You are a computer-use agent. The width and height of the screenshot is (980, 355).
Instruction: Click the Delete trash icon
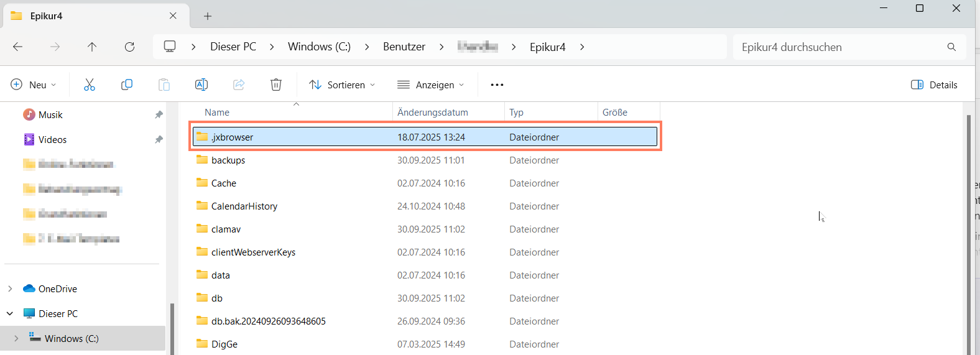pos(276,85)
